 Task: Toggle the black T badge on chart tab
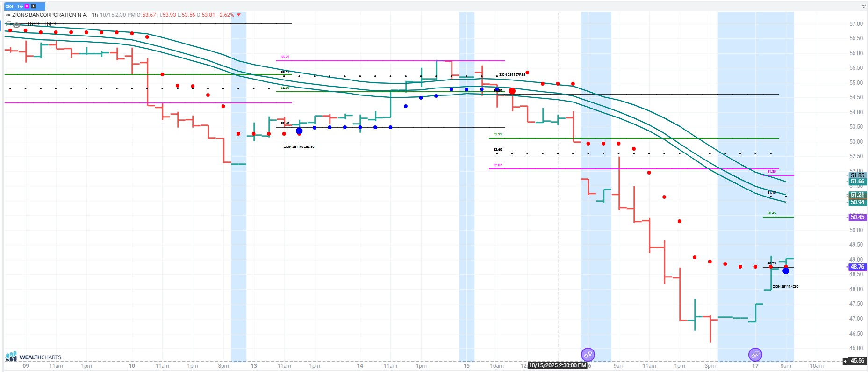point(33,7)
